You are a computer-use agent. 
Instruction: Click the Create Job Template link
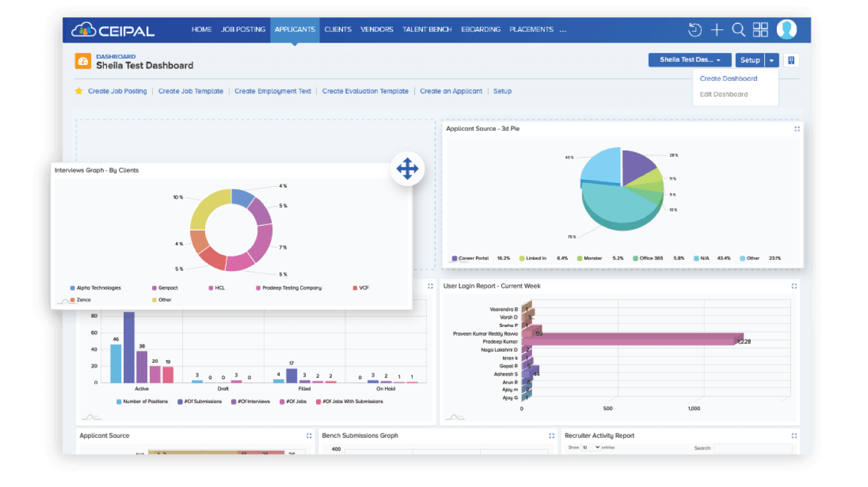(191, 91)
